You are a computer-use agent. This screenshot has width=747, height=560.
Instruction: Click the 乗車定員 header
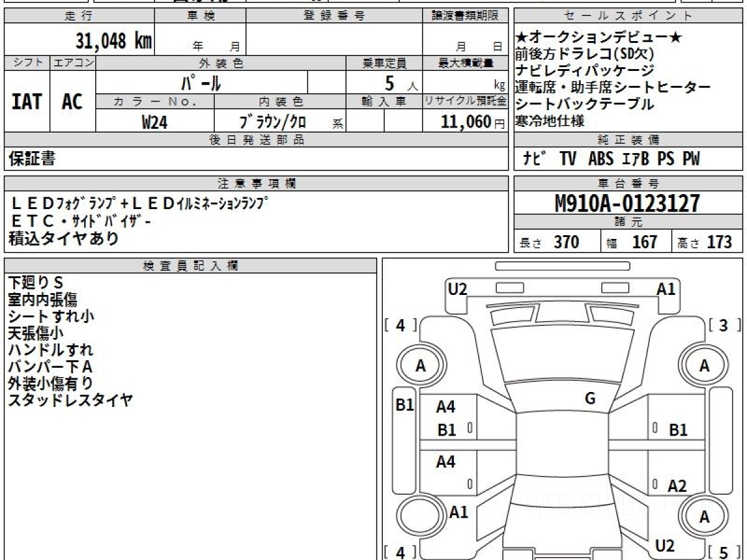384,63
